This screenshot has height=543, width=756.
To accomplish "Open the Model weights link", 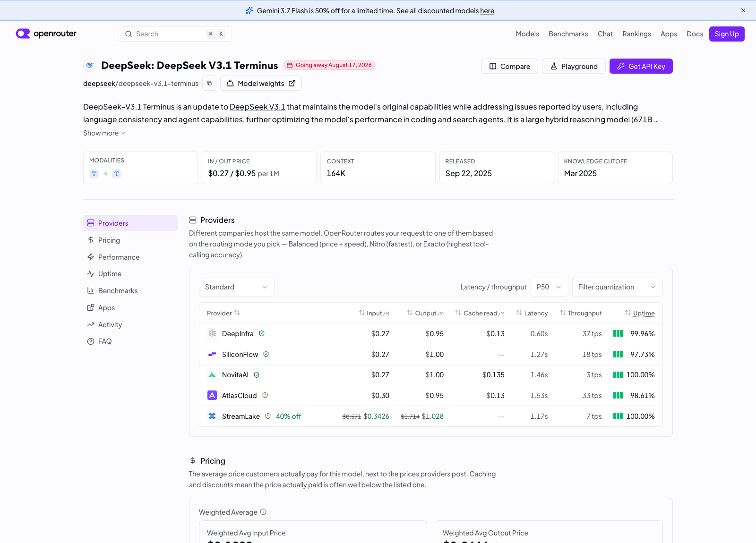I will pyautogui.click(x=261, y=83).
